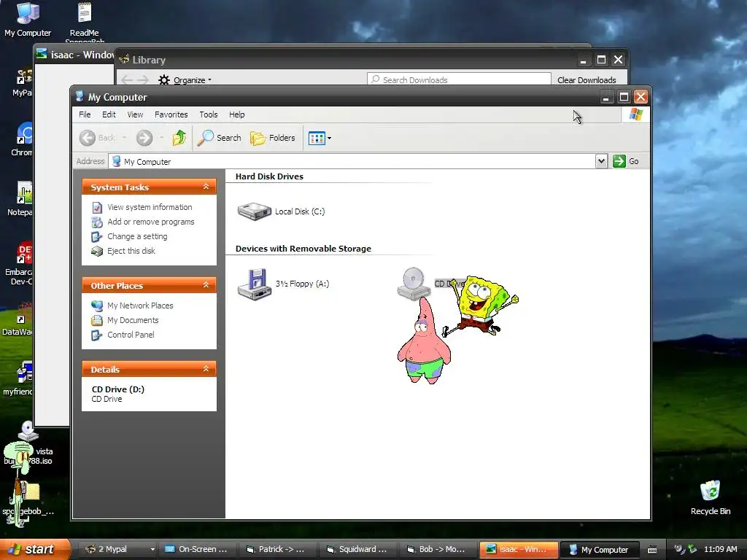Collapse the Other Places panel
The width and height of the screenshot is (747, 560).
206,285
